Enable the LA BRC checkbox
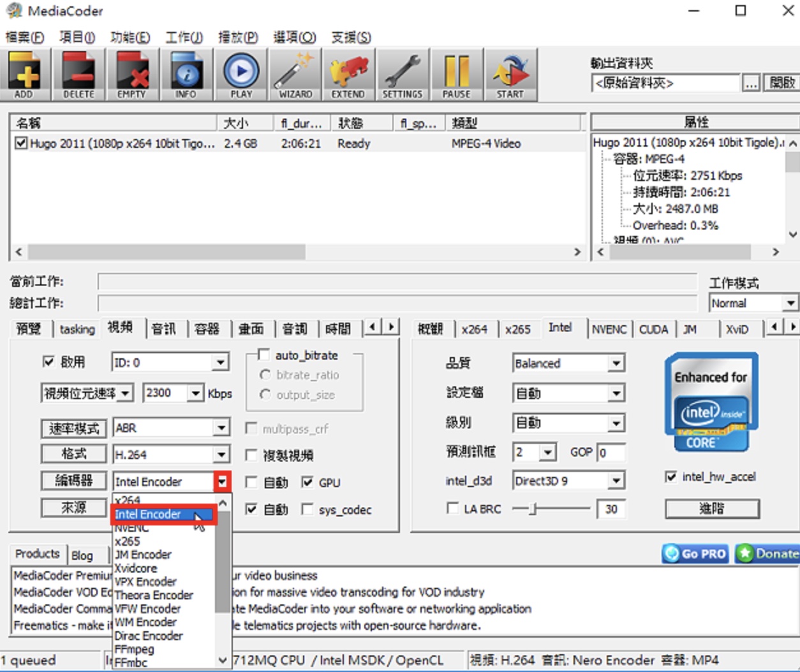The image size is (800, 672). click(x=452, y=508)
